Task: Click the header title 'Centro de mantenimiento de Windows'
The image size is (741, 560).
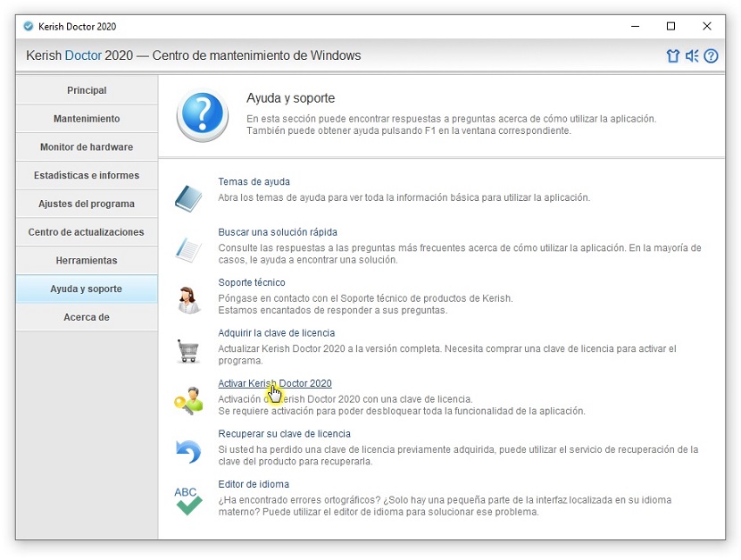Action: 256,55
